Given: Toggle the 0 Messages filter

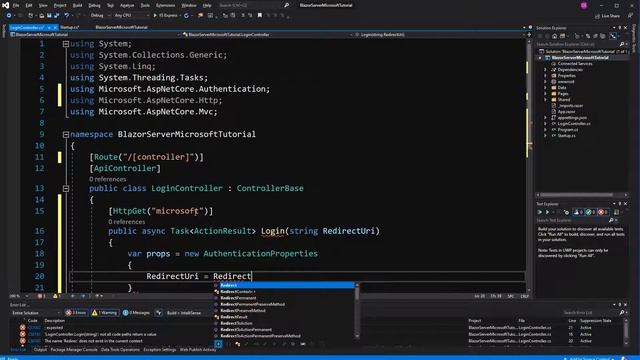Looking at the screenshot, I should pyautogui.click(x=137, y=313).
